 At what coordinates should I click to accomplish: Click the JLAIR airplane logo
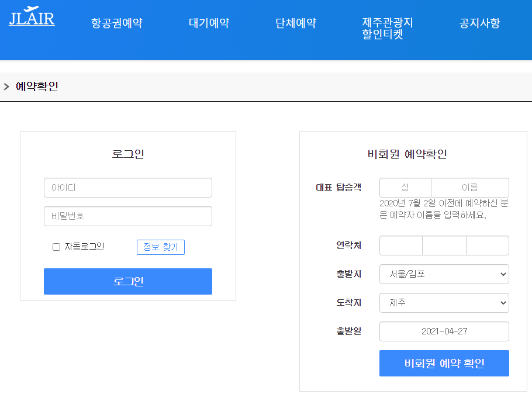[x=32, y=17]
